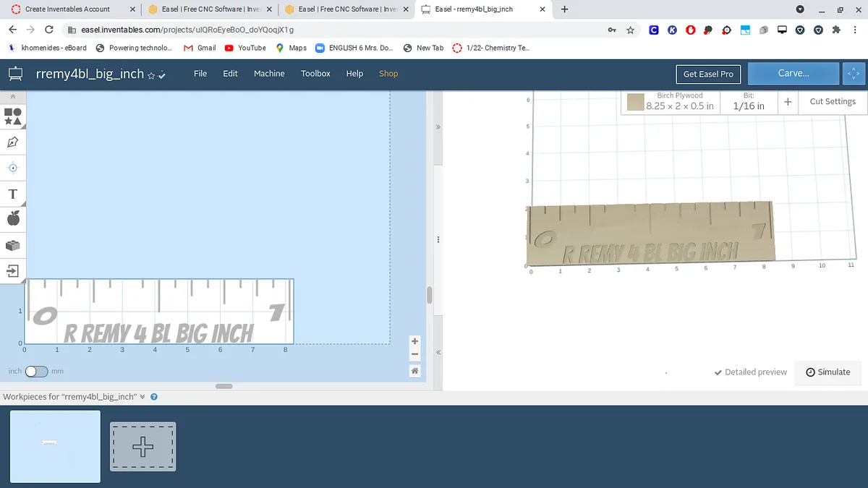Screen dimensions: 868x488
Task: Open the Apps brick icon
Action: click(x=12, y=245)
